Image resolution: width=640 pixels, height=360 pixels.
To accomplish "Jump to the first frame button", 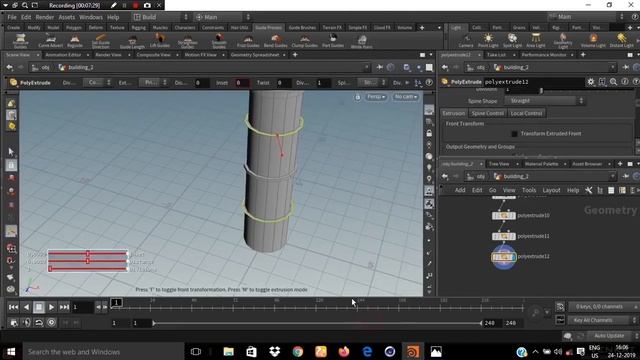I will coord(13,307).
